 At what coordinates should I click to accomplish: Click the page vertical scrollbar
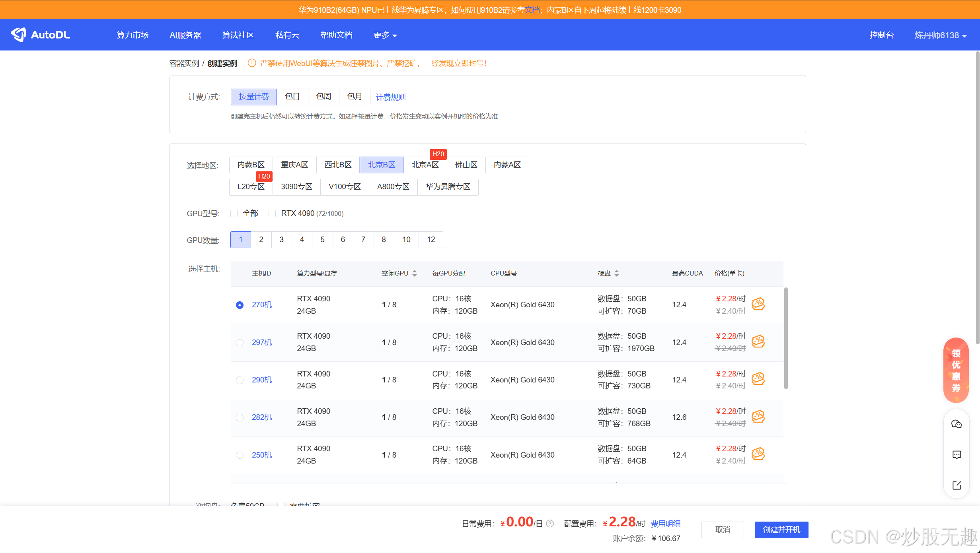coord(978,197)
